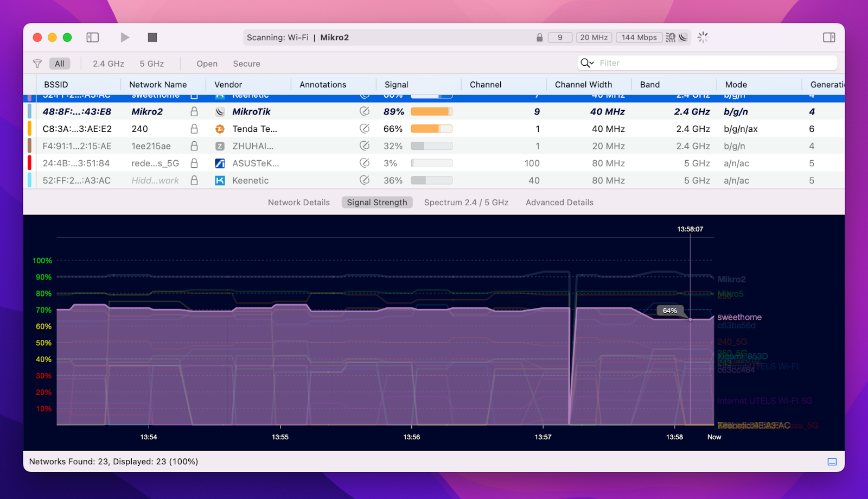
Task: Stop scanning with the stop button
Action: pos(152,37)
